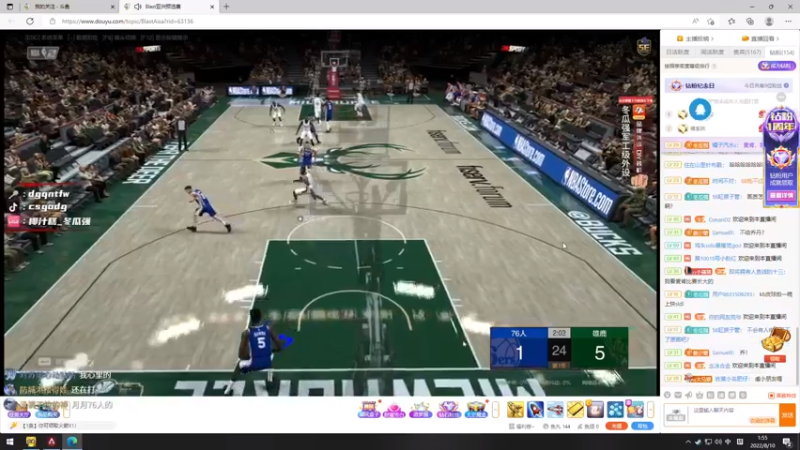
Task: Click golden treasure chest icon in chat
Action: point(776,340)
